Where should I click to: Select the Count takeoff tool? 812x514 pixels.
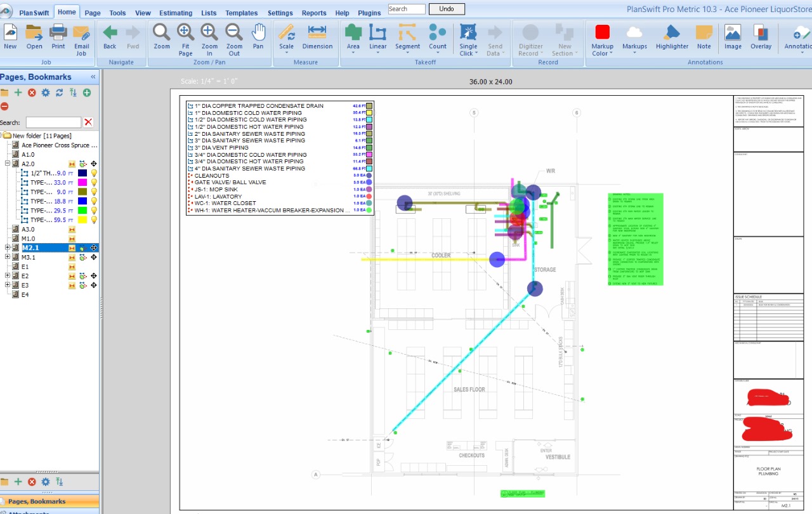tap(437, 37)
